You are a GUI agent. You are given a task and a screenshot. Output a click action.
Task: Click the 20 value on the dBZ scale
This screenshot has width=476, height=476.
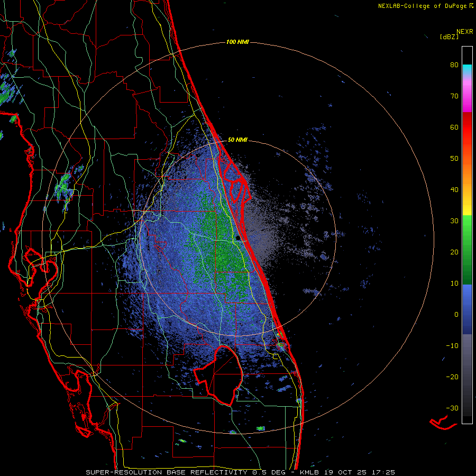(x=454, y=252)
